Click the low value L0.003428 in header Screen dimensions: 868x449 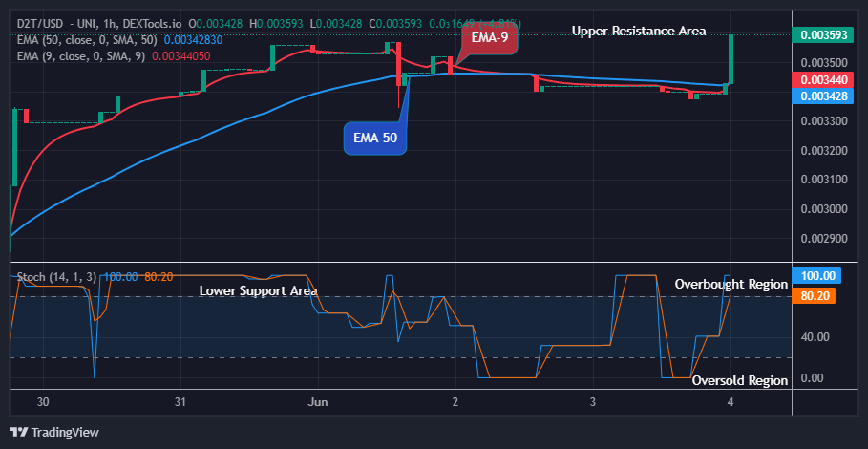tap(336, 24)
